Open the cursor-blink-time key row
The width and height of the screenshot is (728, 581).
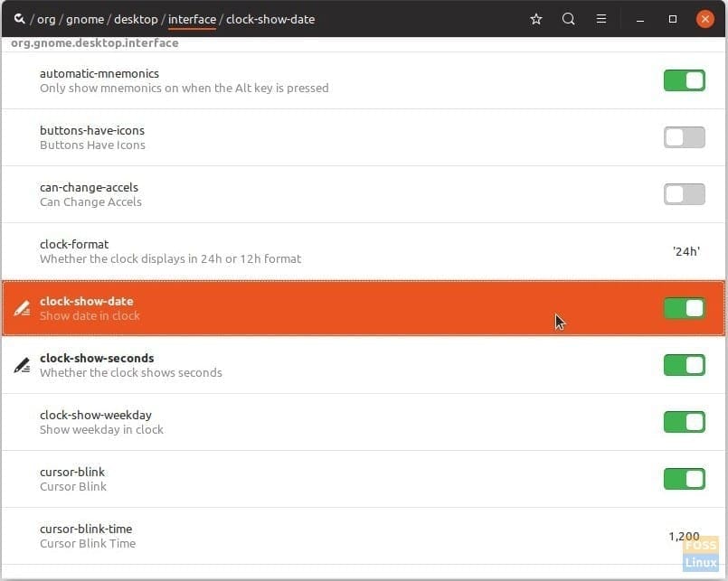point(364,536)
